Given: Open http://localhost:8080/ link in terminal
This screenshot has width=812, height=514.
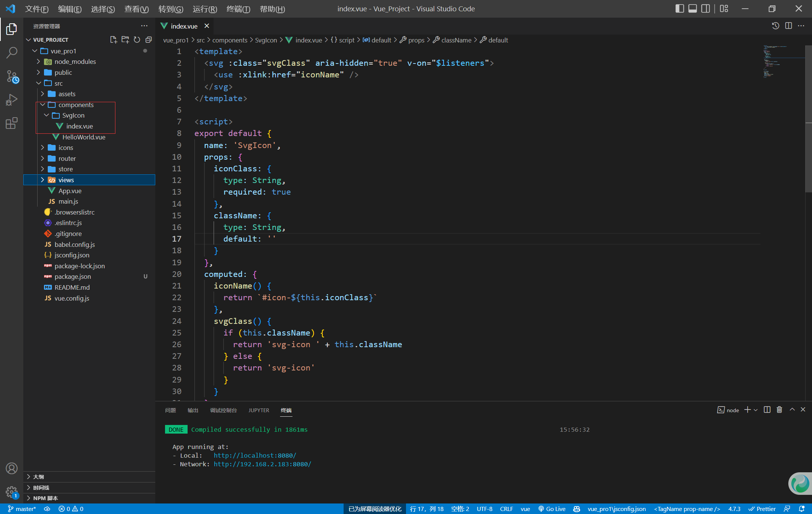Looking at the screenshot, I should click(255, 455).
